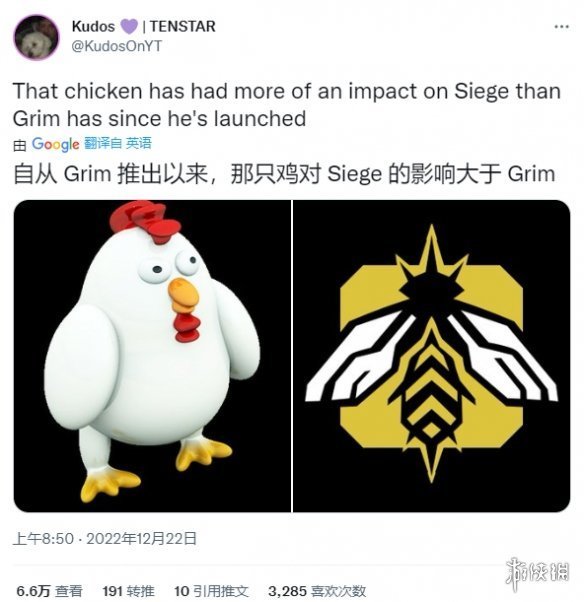Click the purple heart emoji beside Kudos

128,26
